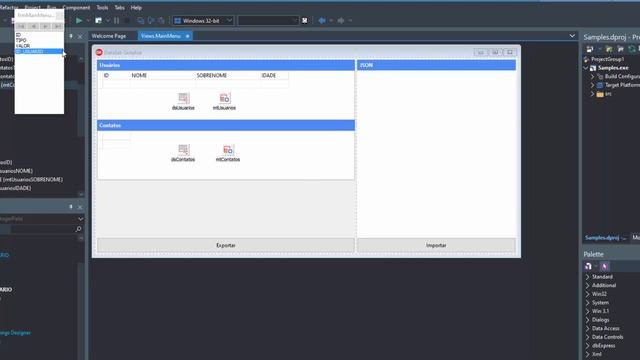Expand the Additional palette category
640x360 pixels.
(587, 285)
